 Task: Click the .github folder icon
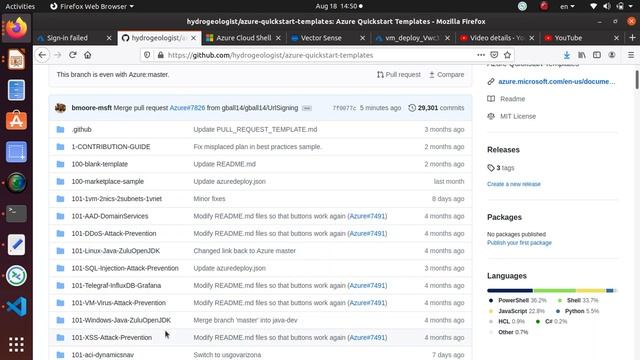pyautogui.click(x=60, y=129)
